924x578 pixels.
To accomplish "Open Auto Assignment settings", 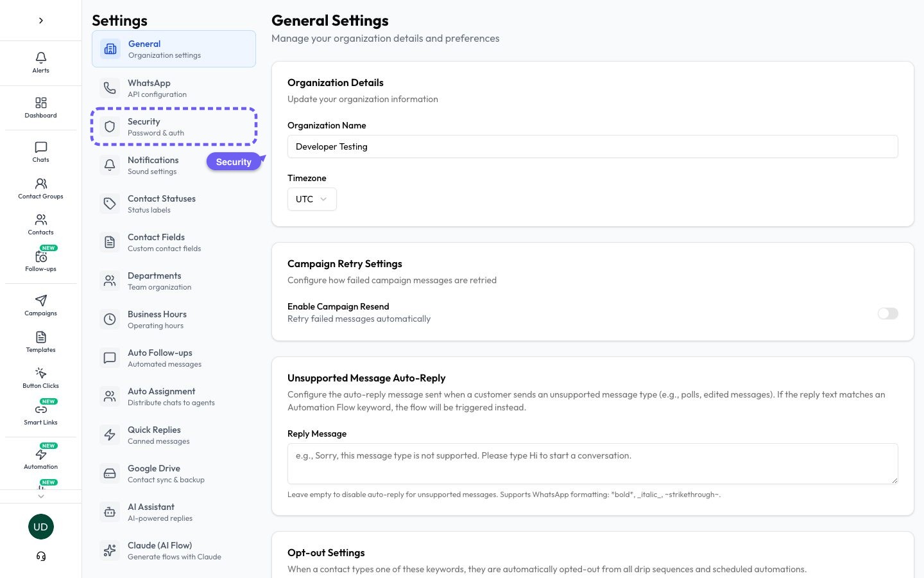I will tap(174, 396).
